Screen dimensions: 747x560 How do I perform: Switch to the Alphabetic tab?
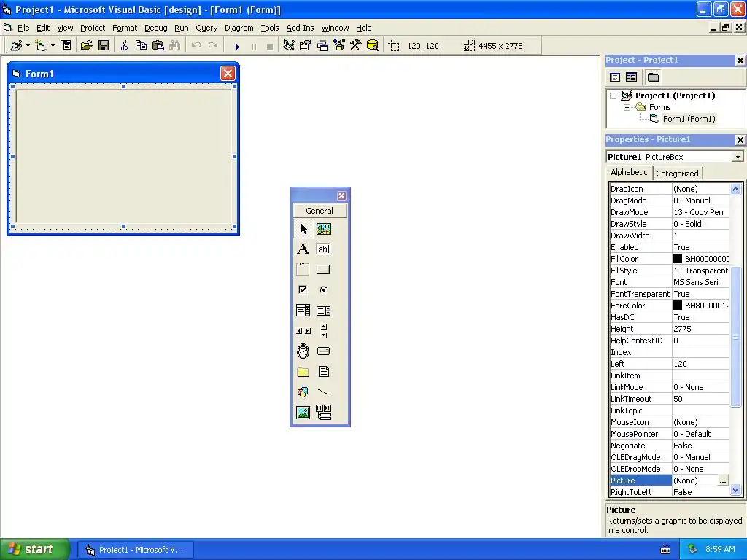coord(629,172)
